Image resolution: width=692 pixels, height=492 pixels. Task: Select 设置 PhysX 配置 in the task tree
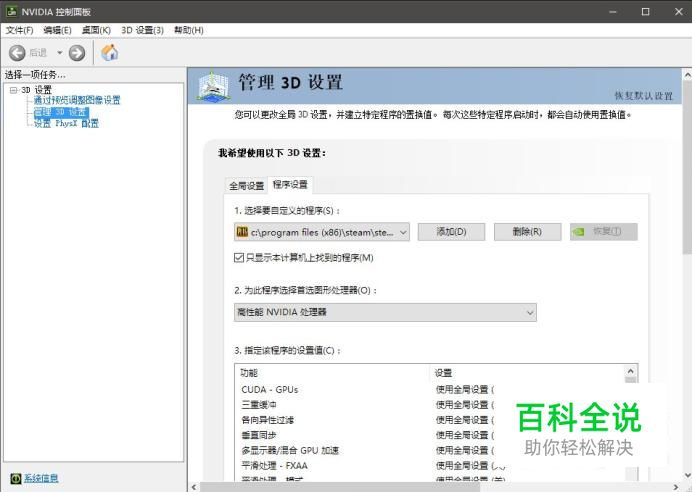click(x=66, y=124)
